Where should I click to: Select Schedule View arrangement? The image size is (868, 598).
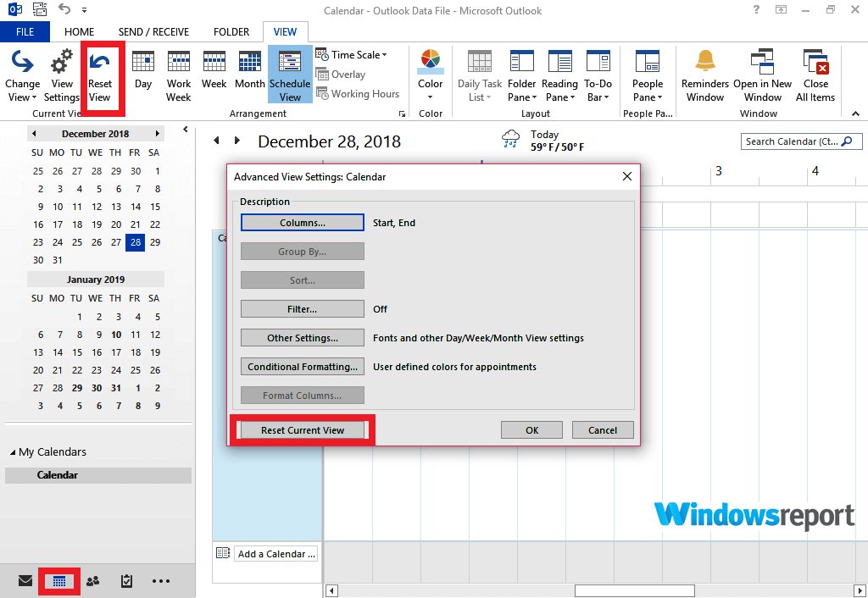tap(290, 75)
